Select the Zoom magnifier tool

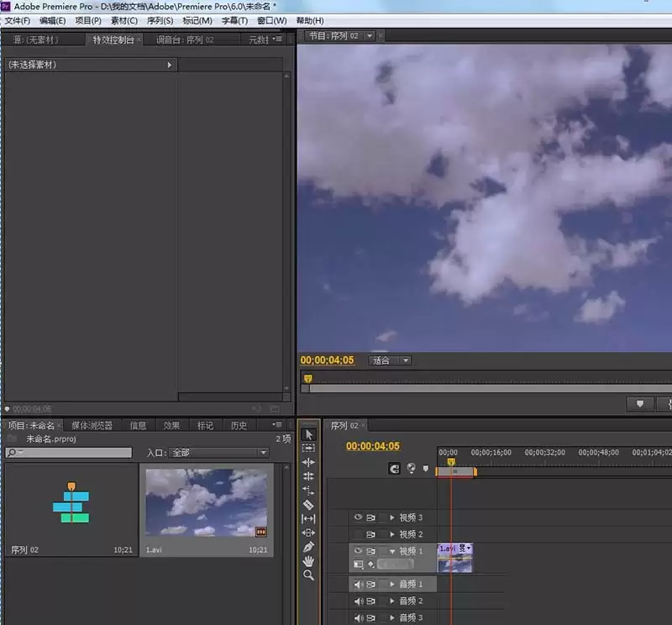(x=308, y=575)
